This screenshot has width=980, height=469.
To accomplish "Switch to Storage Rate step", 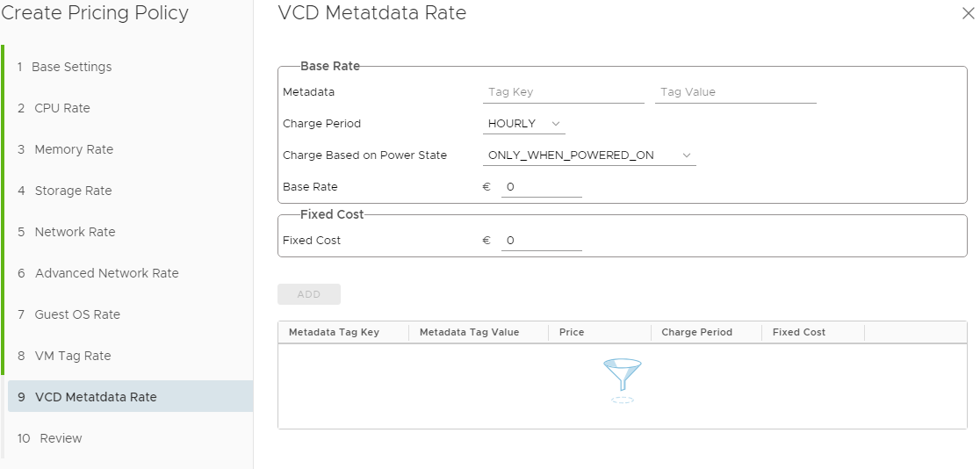I will [x=73, y=191].
